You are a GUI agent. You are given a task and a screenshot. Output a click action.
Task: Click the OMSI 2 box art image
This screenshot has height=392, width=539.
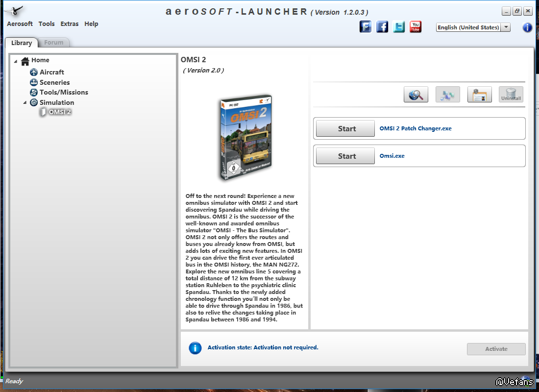click(x=245, y=137)
